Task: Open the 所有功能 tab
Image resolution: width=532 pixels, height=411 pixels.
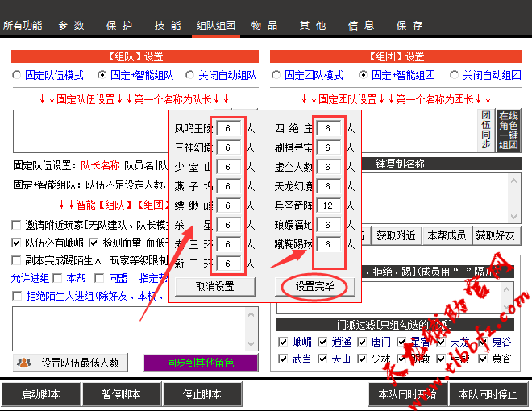Action: click(x=23, y=26)
